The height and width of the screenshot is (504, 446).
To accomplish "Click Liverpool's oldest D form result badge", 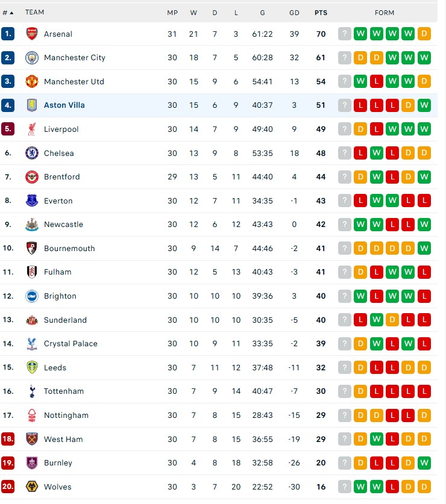I will 360,129.
